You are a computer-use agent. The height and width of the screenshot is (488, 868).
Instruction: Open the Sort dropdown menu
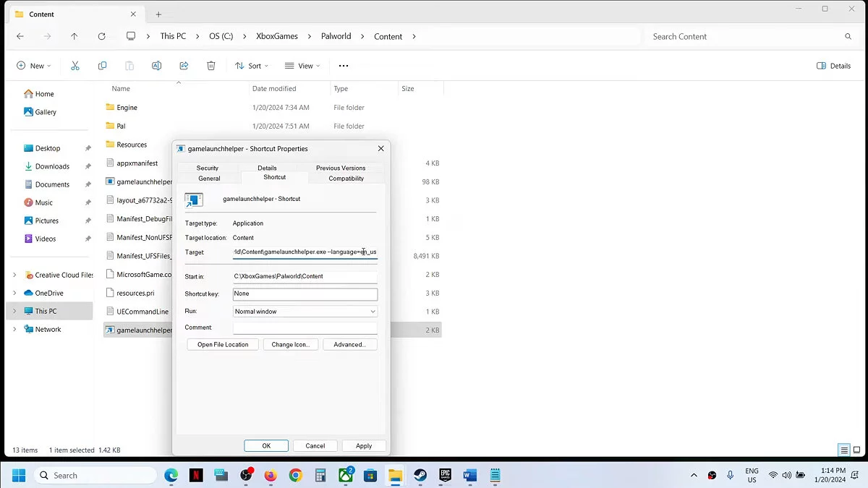251,66
